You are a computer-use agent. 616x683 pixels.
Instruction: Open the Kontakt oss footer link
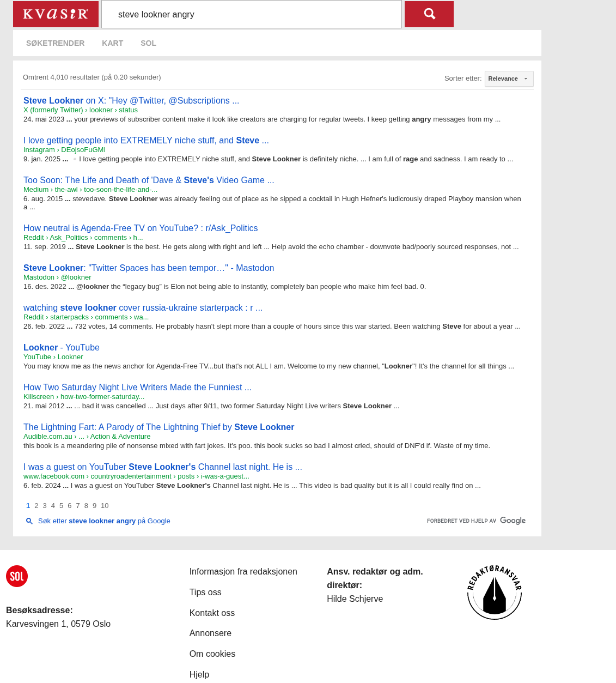(212, 613)
